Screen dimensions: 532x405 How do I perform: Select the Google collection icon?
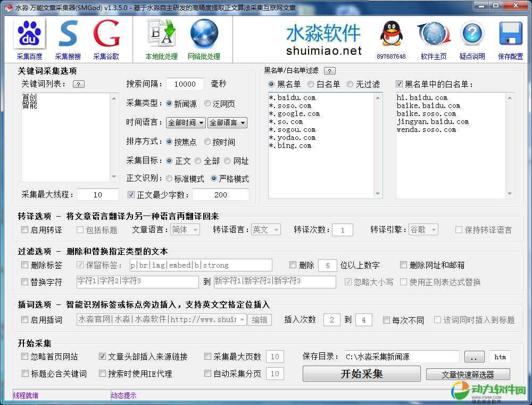106,35
